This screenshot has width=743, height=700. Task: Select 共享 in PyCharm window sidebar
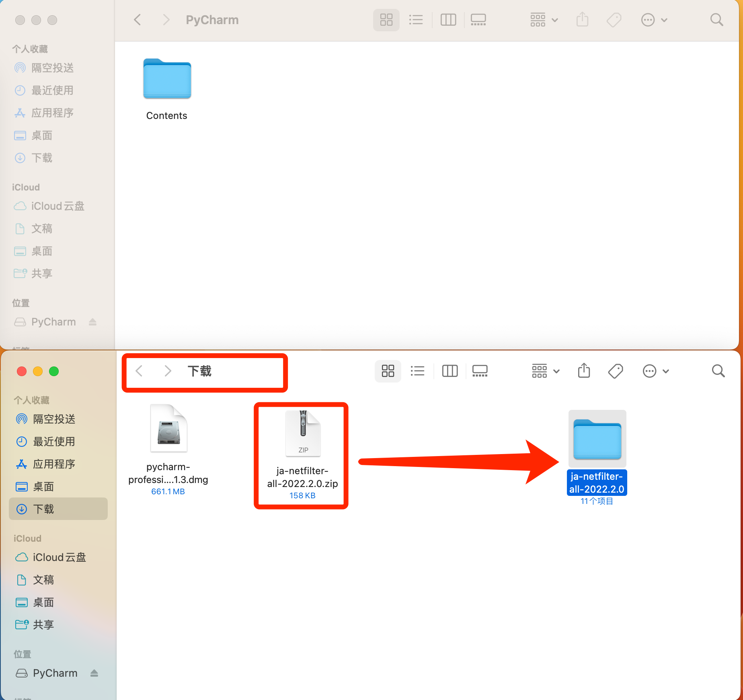tap(34, 274)
